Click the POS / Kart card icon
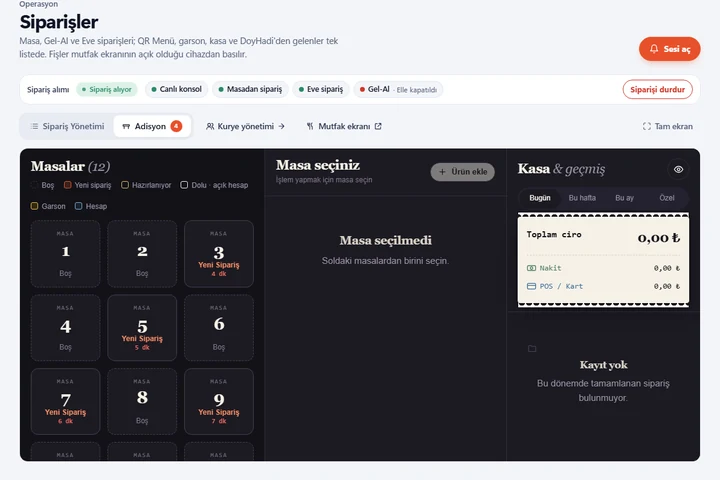This screenshot has width=720, height=480. (x=531, y=286)
